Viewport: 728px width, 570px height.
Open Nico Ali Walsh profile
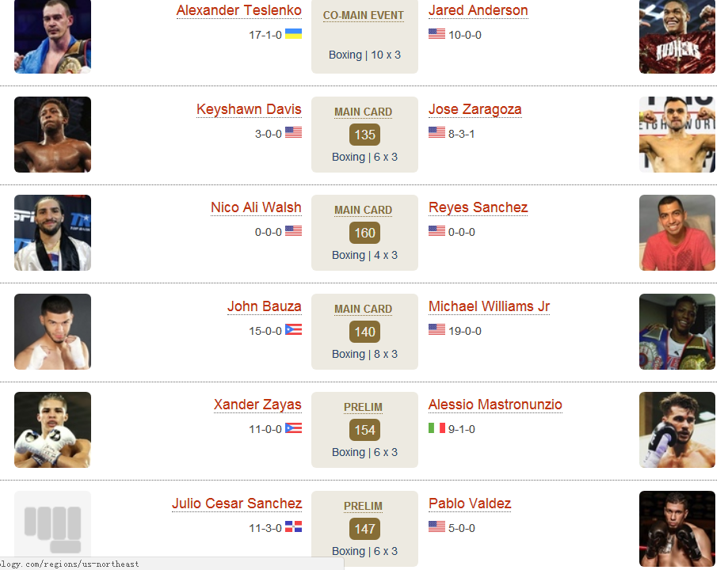click(x=256, y=207)
